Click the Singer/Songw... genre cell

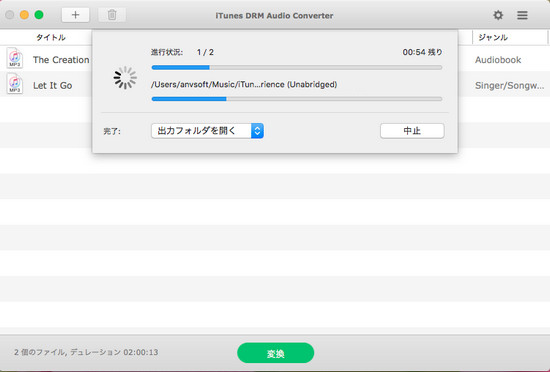pos(510,86)
